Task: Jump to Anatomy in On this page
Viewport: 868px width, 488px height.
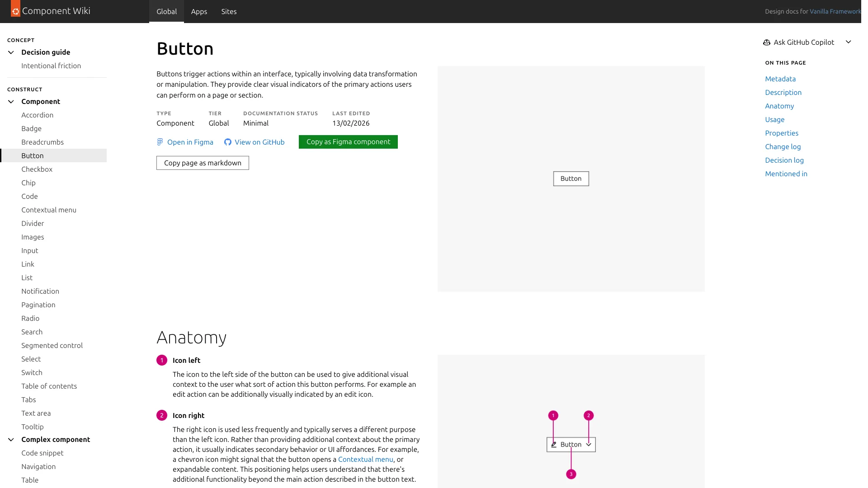Action: pos(779,106)
